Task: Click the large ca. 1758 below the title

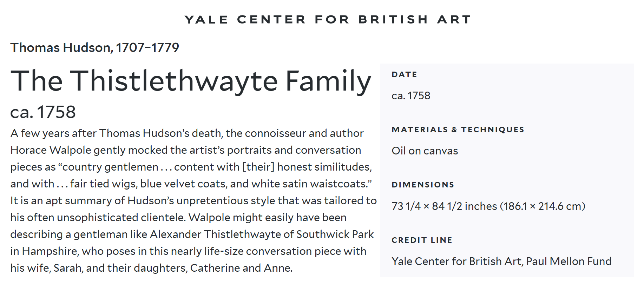Action: [43, 112]
